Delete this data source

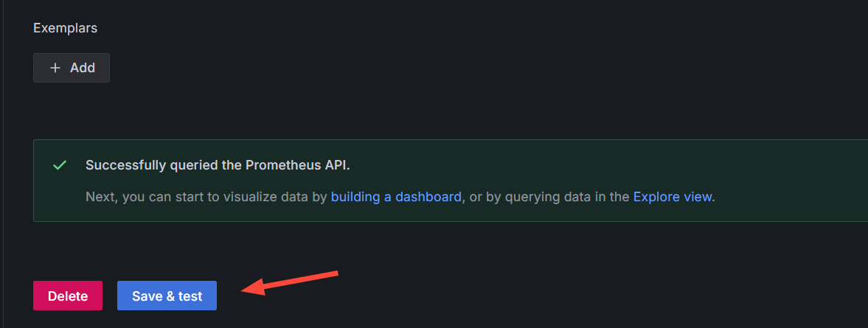(x=68, y=296)
